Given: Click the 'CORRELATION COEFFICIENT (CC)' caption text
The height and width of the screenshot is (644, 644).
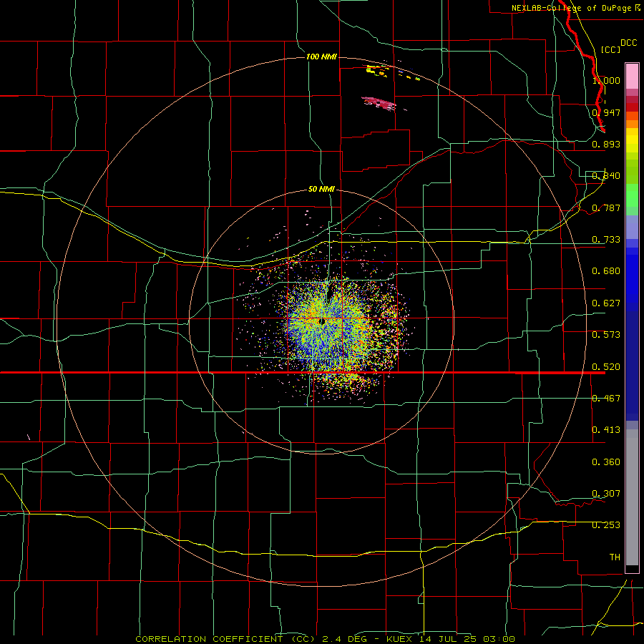Looking at the screenshot, I should [x=226, y=639].
